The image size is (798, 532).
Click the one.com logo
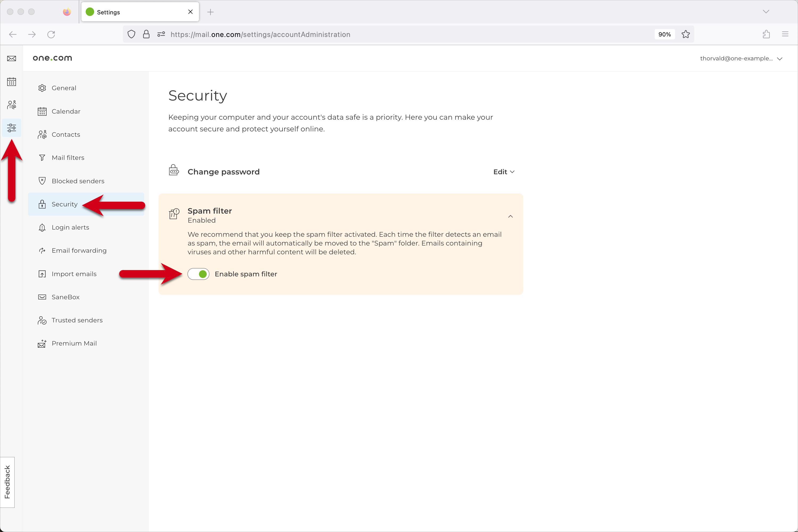point(52,58)
